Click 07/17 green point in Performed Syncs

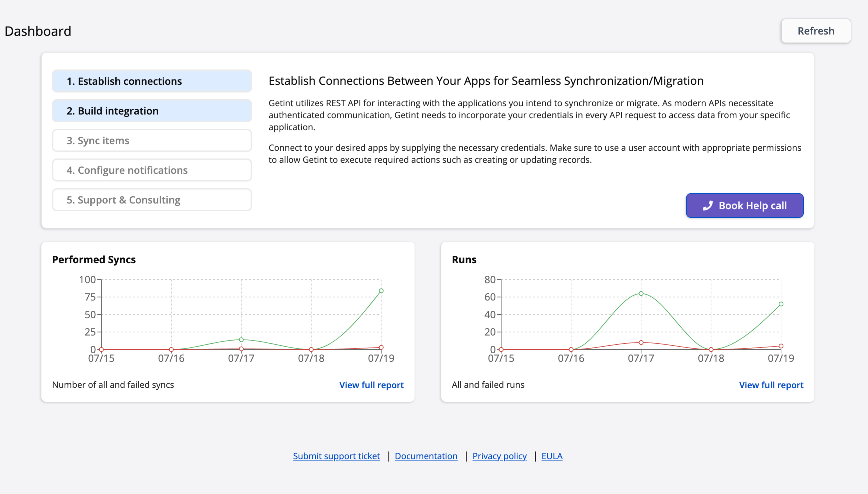pos(241,340)
